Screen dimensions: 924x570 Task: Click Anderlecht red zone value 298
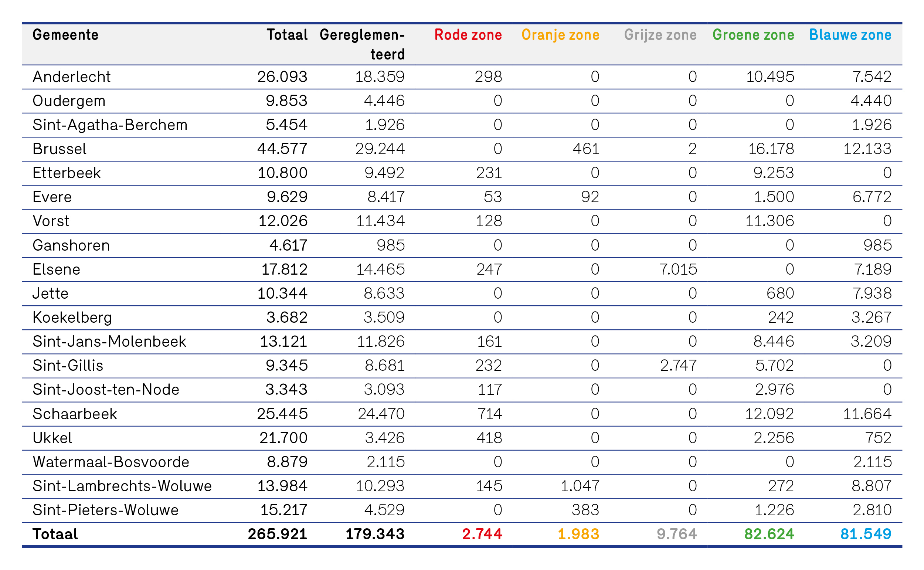[x=488, y=77]
